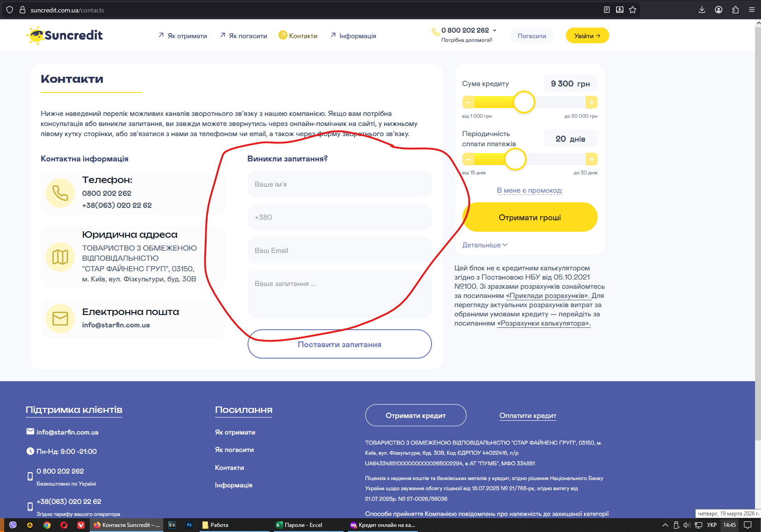Click the volume icon in system tray
The image size is (761, 532).
click(x=687, y=525)
